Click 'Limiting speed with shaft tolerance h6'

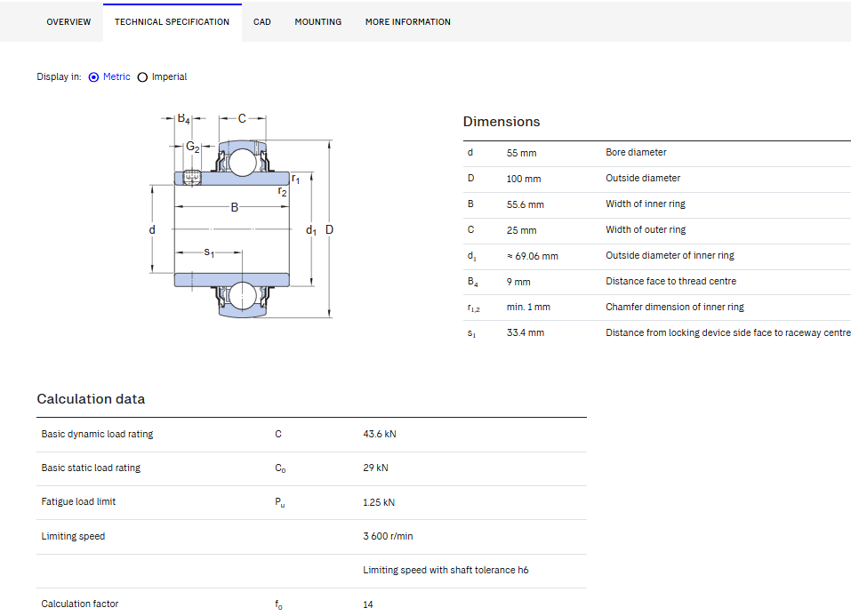coord(446,570)
